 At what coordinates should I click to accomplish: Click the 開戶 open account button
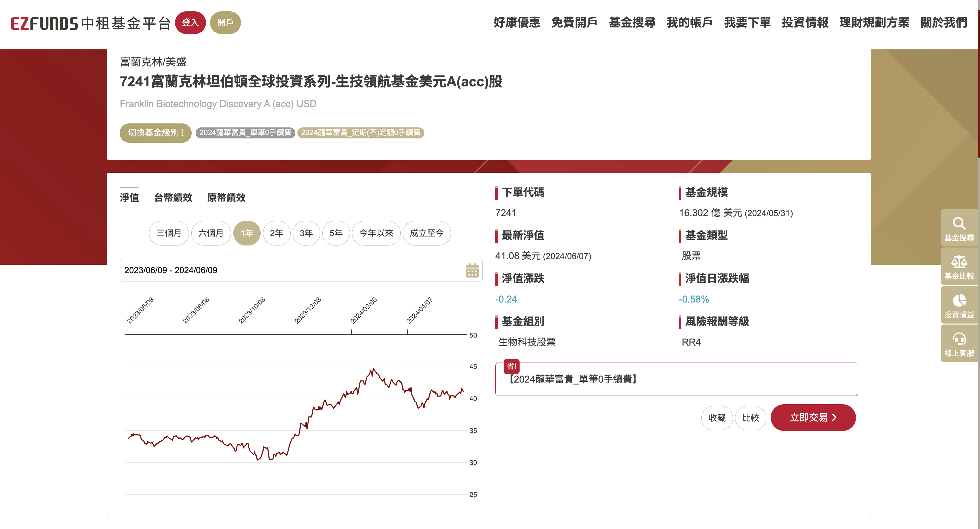pyautogui.click(x=225, y=23)
